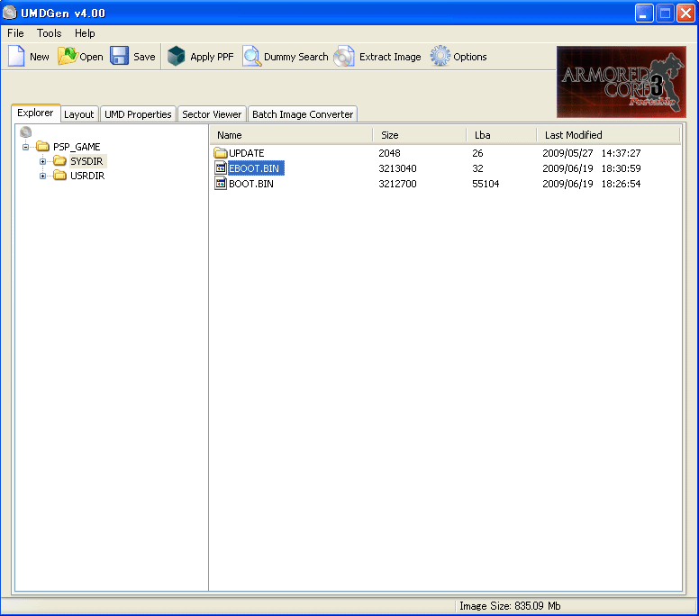Click the Dummy Search magnifier icon
This screenshot has width=699, height=616.
coord(252,57)
